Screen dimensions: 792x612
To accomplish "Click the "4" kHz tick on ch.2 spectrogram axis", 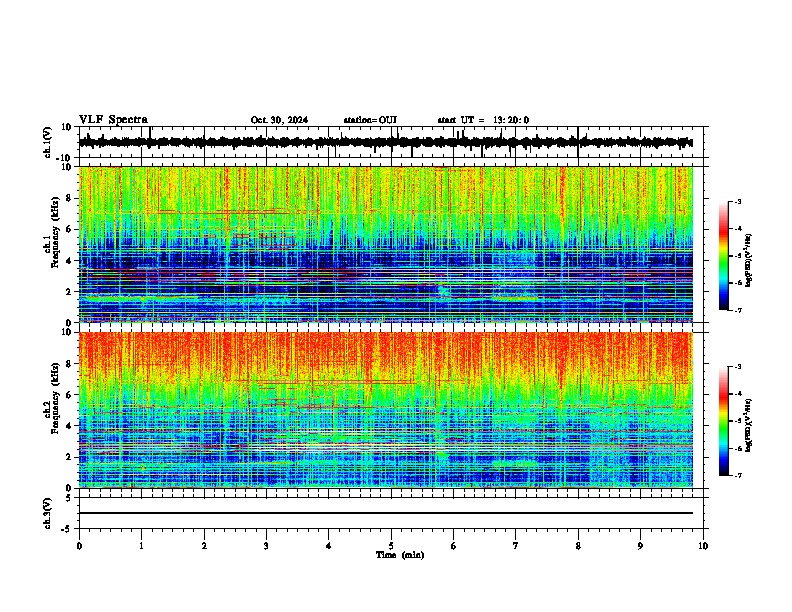I will pyautogui.click(x=70, y=426).
